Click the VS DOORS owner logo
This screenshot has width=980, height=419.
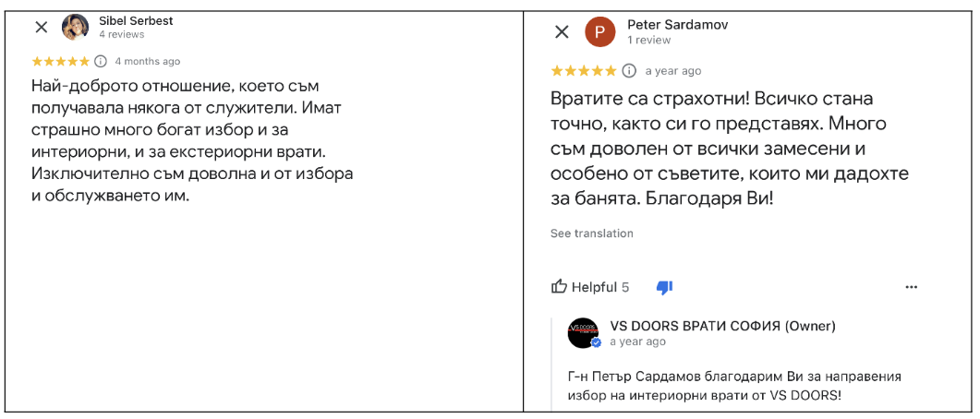583,333
